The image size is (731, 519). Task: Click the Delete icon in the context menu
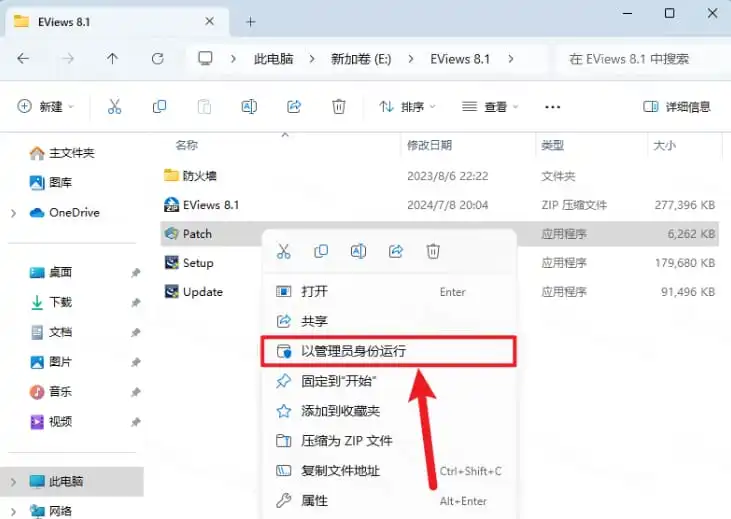[x=433, y=251]
